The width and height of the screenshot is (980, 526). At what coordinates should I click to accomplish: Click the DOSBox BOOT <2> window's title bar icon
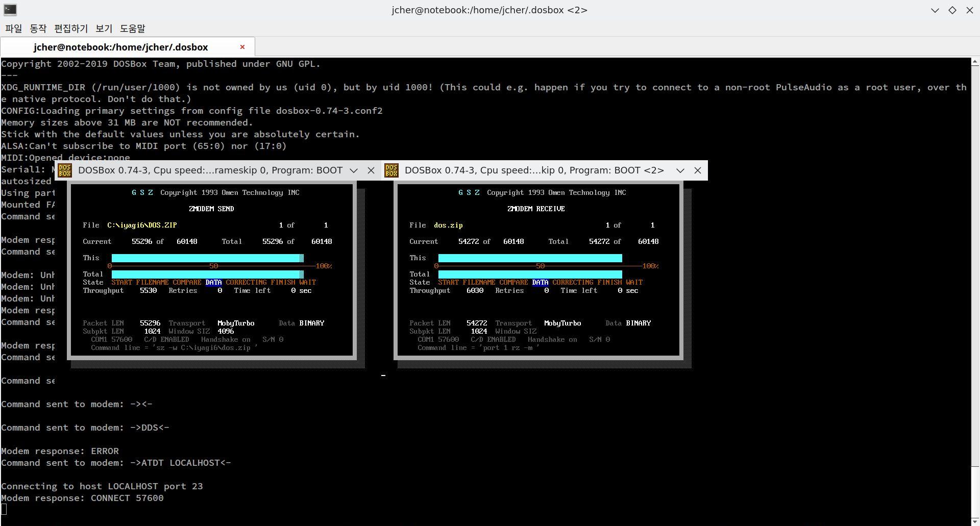pyautogui.click(x=391, y=170)
